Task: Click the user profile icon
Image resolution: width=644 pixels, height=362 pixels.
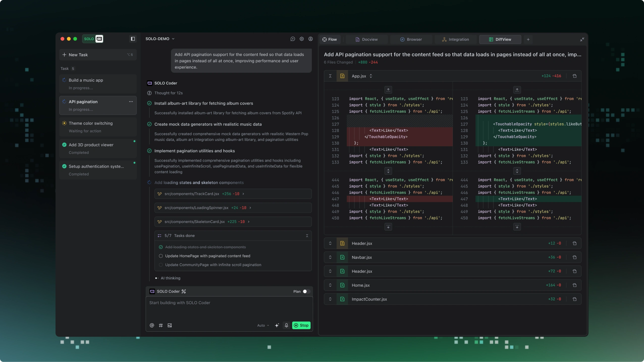Action: (x=311, y=39)
